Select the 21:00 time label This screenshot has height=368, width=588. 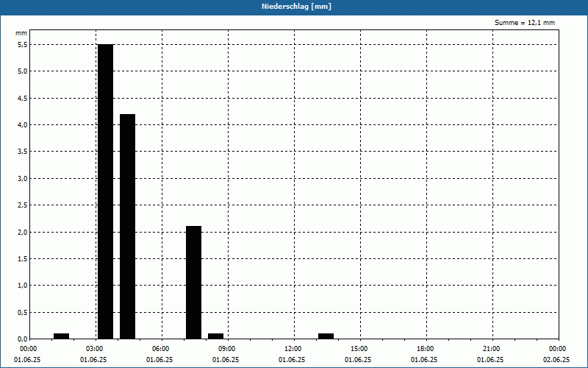(491, 349)
